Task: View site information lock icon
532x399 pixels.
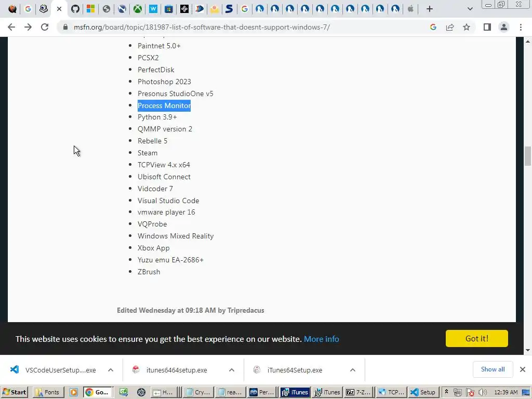Action: pos(65,27)
